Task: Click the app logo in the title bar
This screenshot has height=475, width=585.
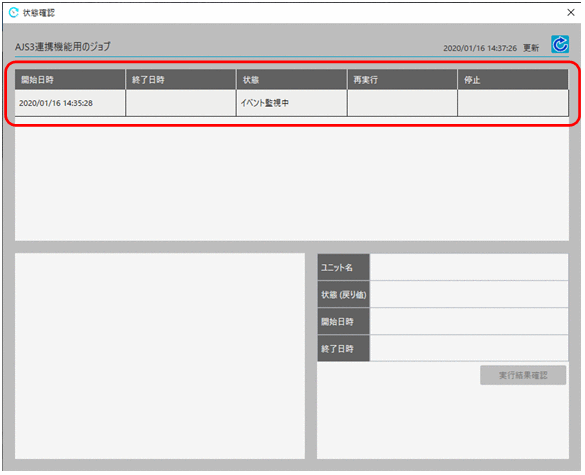Action: [13, 12]
